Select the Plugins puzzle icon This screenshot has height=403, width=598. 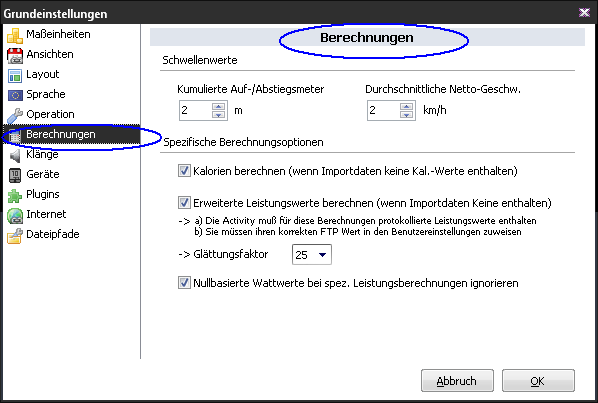click(15, 196)
